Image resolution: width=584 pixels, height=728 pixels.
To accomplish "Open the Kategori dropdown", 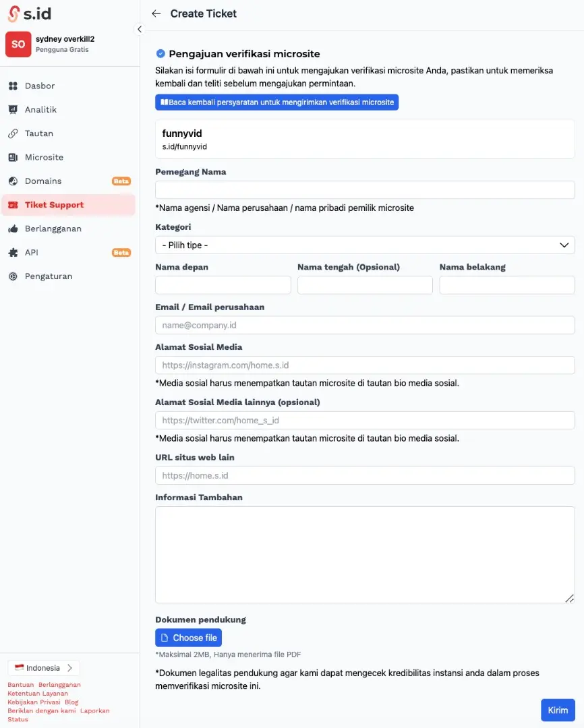I will pyautogui.click(x=365, y=245).
